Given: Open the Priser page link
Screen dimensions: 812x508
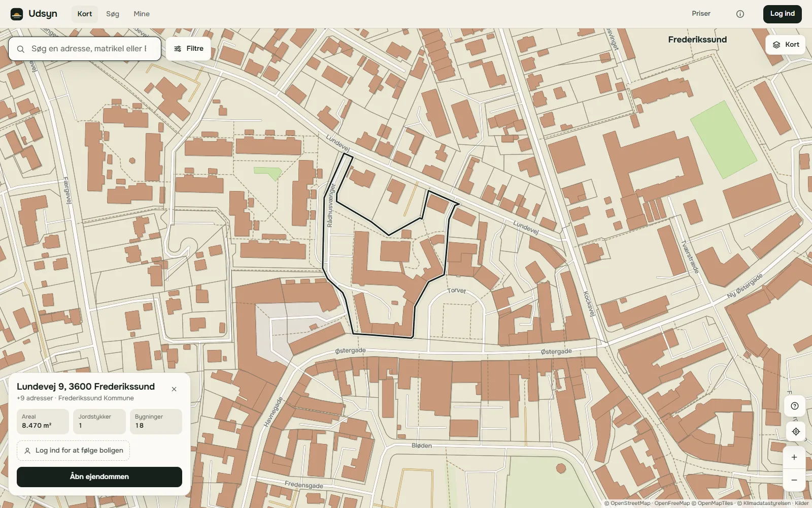Looking at the screenshot, I should [701, 14].
